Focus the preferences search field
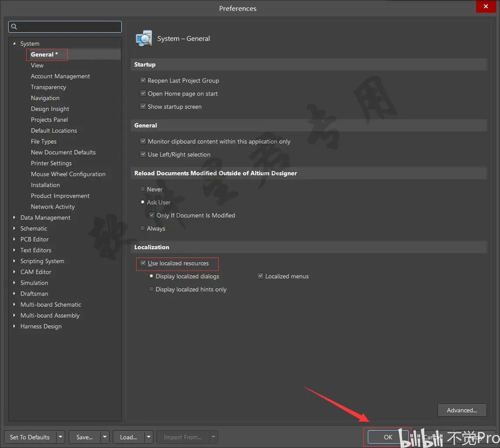The height and width of the screenshot is (448, 500). click(65, 27)
